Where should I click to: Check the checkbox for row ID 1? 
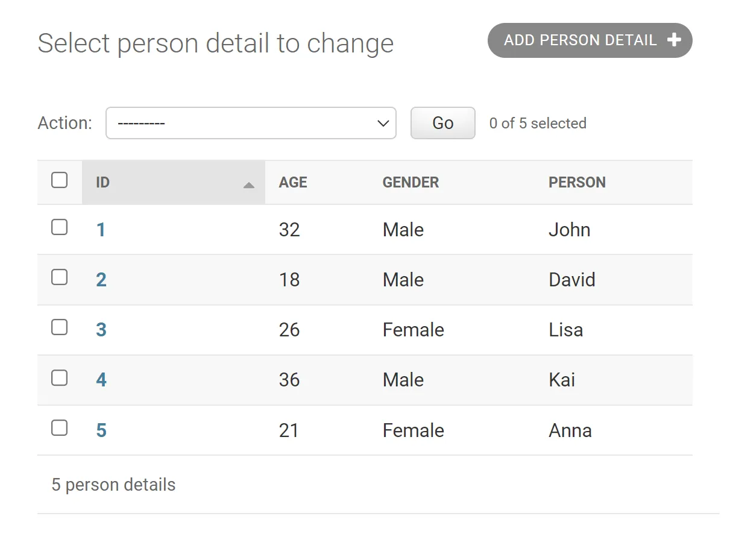pos(59,227)
